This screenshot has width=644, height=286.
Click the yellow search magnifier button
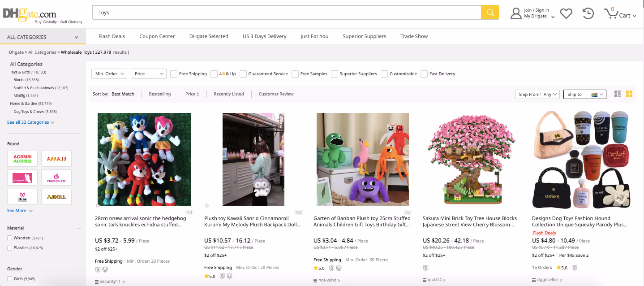(x=490, y=13)
